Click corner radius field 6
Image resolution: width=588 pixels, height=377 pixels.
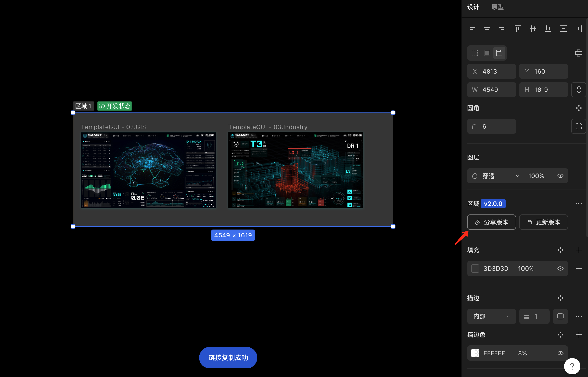point(491,126)
